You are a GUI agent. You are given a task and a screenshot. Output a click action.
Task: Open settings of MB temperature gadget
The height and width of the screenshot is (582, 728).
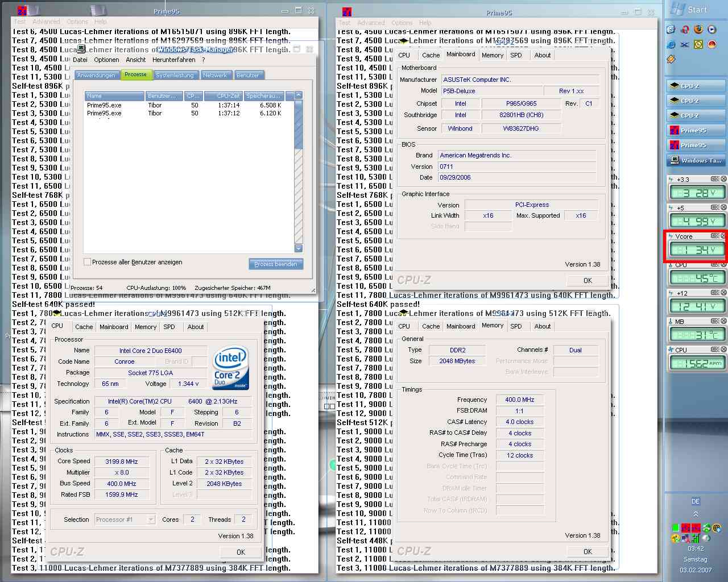tap(715, 321)
